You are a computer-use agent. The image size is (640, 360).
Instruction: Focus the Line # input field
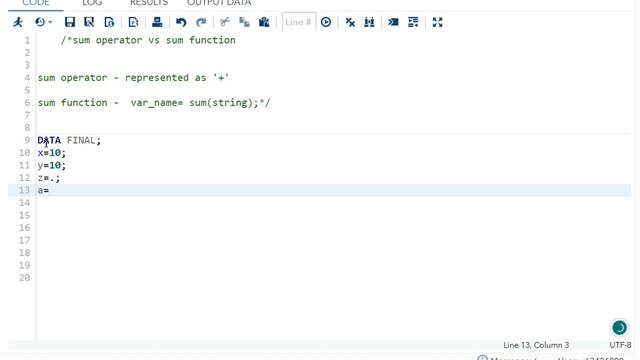pos(299,22)
